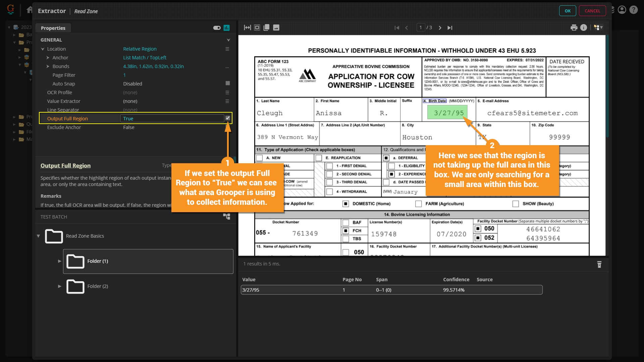Click the fit-to-width icon in viewer toolbar
Viewport: 644px width, 362px height.
click(x=247, y=28)
